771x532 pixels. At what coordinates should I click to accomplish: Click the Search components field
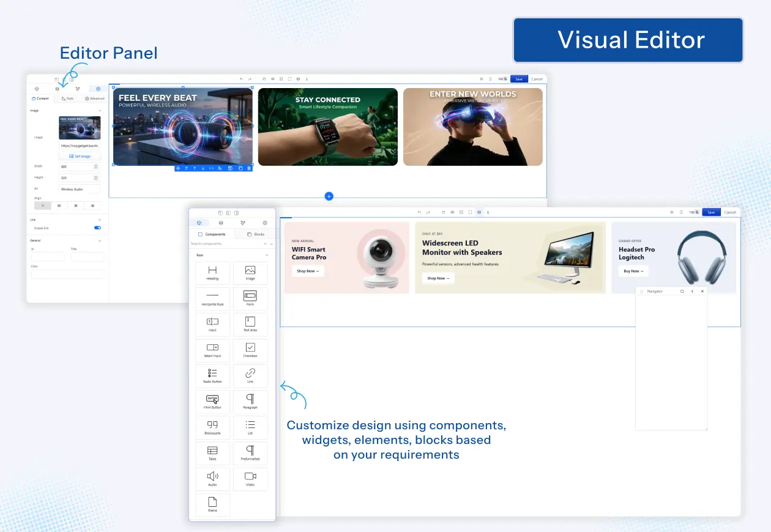click(225, 243)
